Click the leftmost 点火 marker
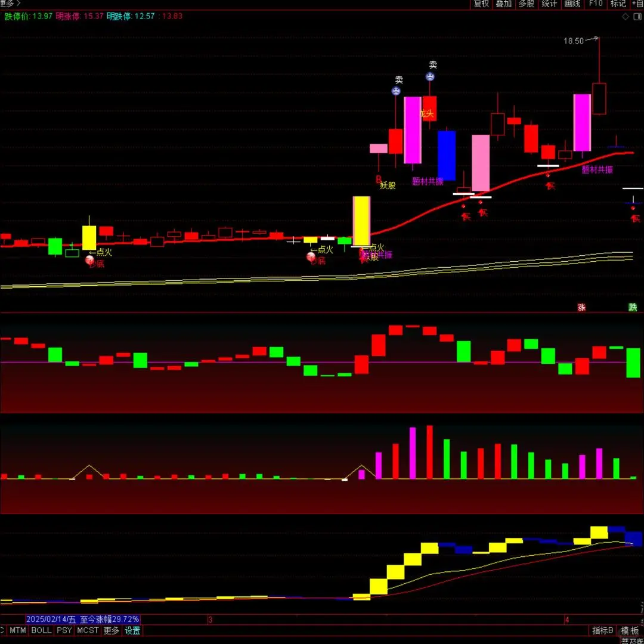 pyautogui.click(x=100, y=252)
